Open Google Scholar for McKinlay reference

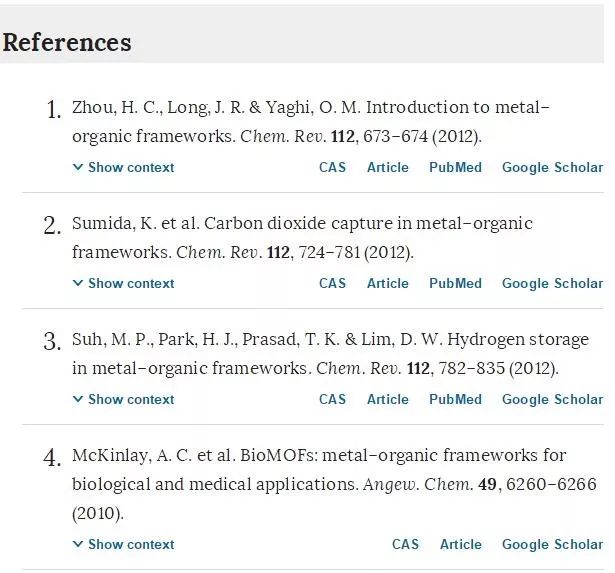tap(552, 545)
